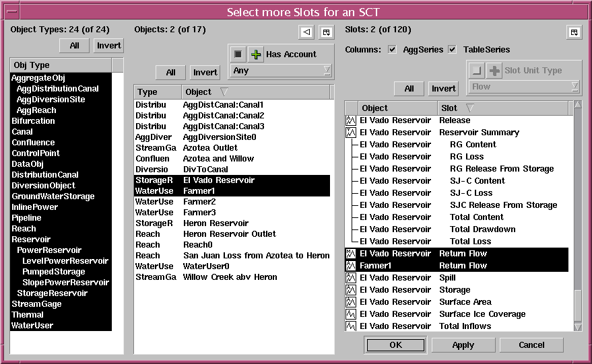This screenshot has height=364, width=592.
Task: Select WaterUser object type
Action: 61,326
